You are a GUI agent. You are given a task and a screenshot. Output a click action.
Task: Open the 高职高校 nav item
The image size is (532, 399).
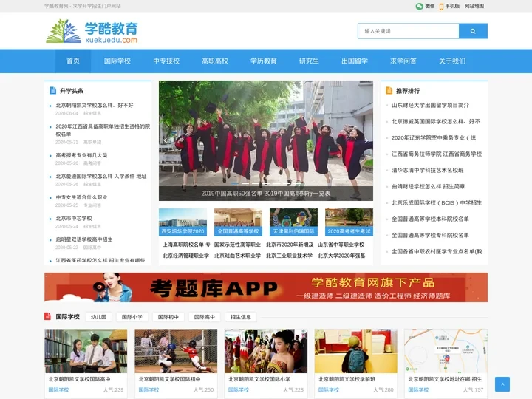(215, 61)
